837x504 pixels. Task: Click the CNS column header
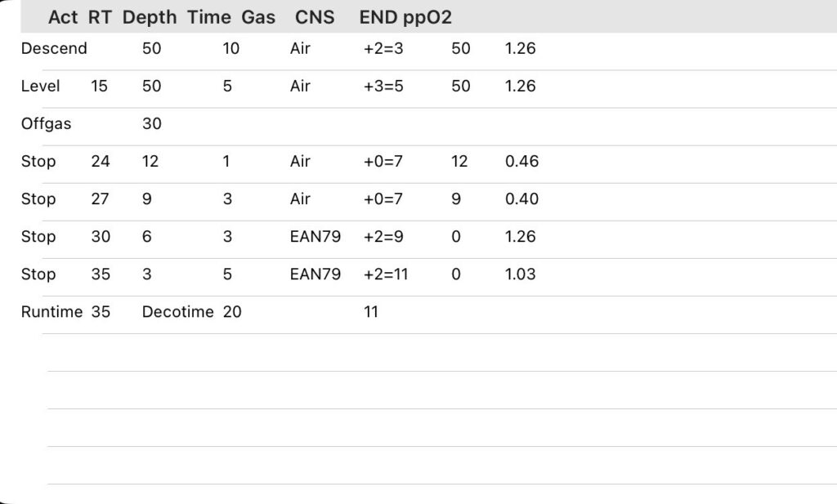[315, 16]
